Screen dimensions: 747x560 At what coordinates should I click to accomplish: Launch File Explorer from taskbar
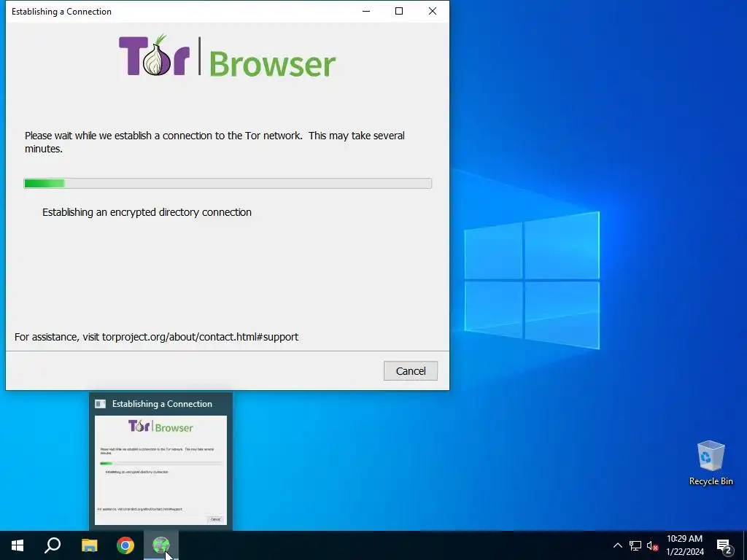click(x=90, y=545)
